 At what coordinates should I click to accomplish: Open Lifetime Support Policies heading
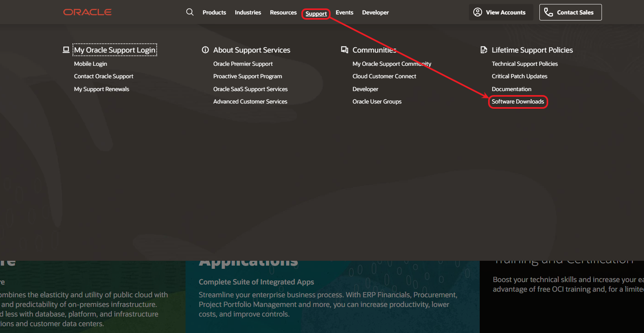532,50
